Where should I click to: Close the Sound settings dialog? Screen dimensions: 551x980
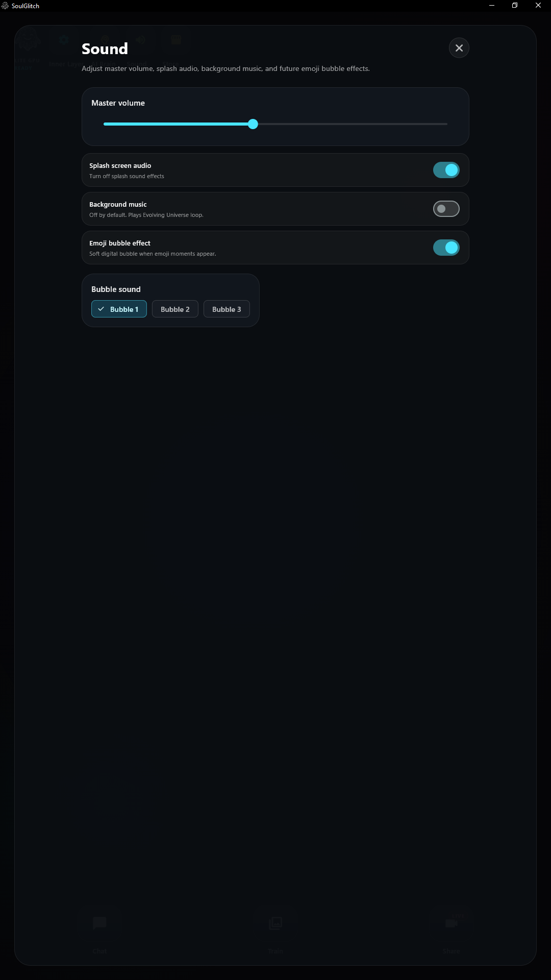click(459, 48)
